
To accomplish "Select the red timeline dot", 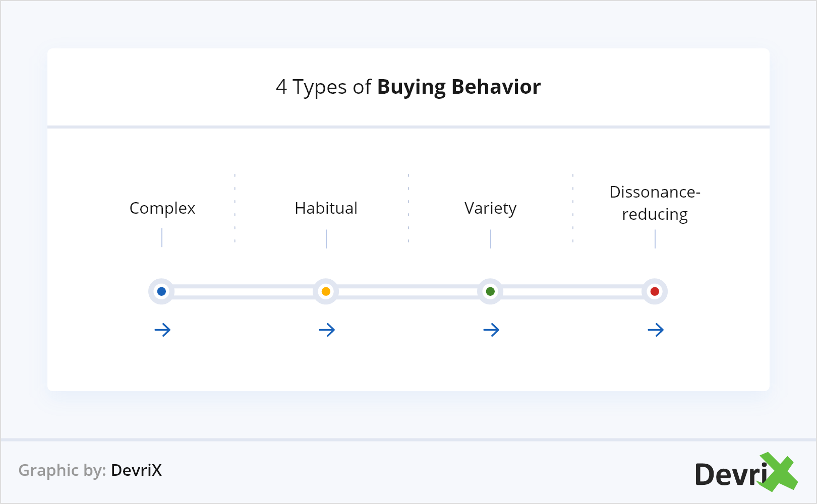I will coord(655,291).
